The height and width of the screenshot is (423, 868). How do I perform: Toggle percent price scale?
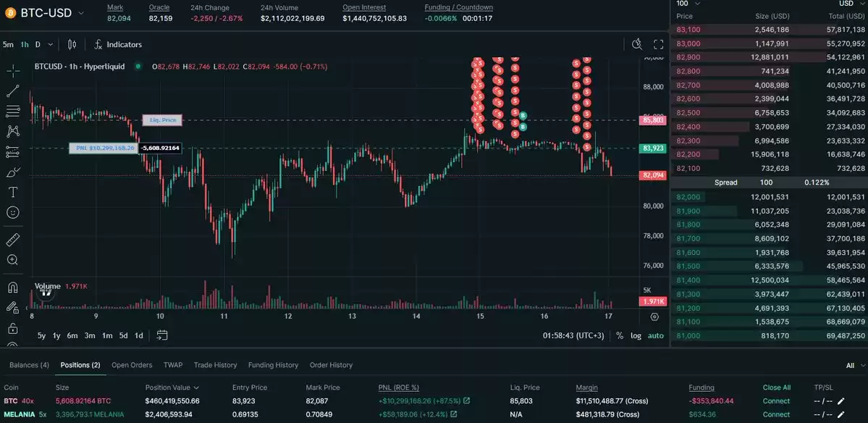[x=620, y=335]
